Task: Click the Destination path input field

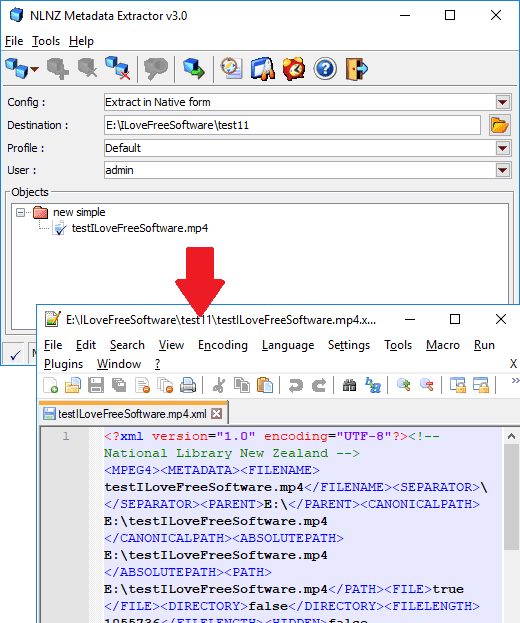Action: click(292, 125)
